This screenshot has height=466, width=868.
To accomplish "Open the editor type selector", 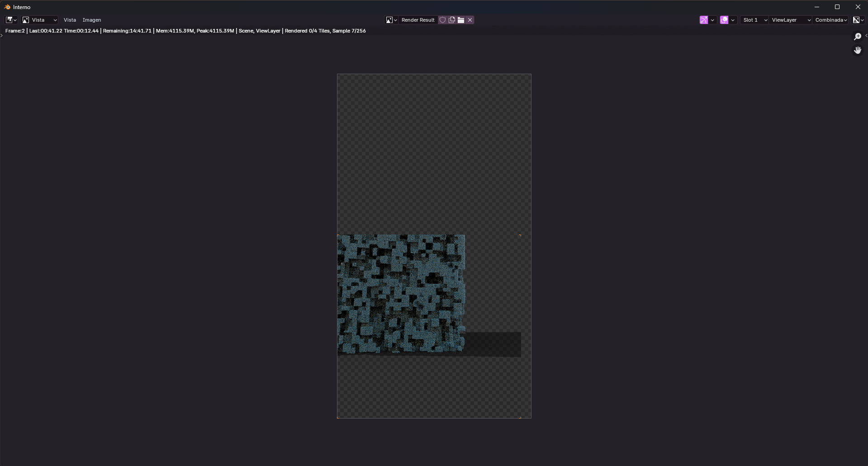I will [11, 20].
